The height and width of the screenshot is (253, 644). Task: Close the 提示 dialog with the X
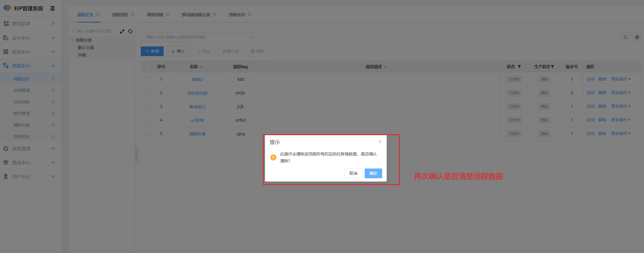(x=380, y=142)
